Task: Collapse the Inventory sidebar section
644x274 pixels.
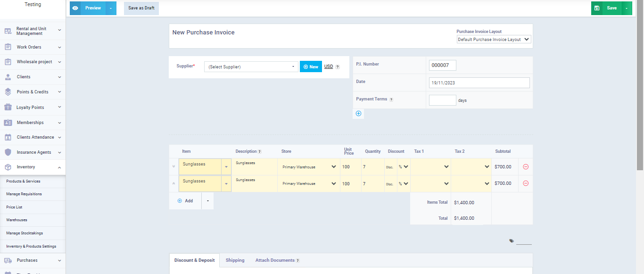Action: [59, 167]
